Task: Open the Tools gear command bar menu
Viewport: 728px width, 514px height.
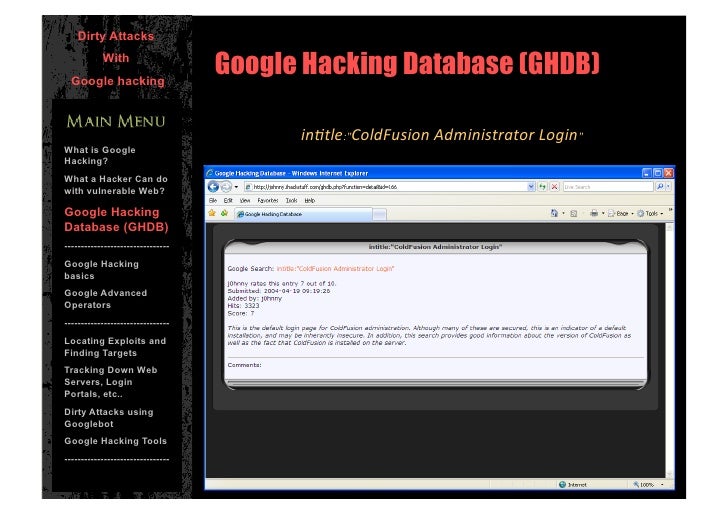Action: coord(650,214)
